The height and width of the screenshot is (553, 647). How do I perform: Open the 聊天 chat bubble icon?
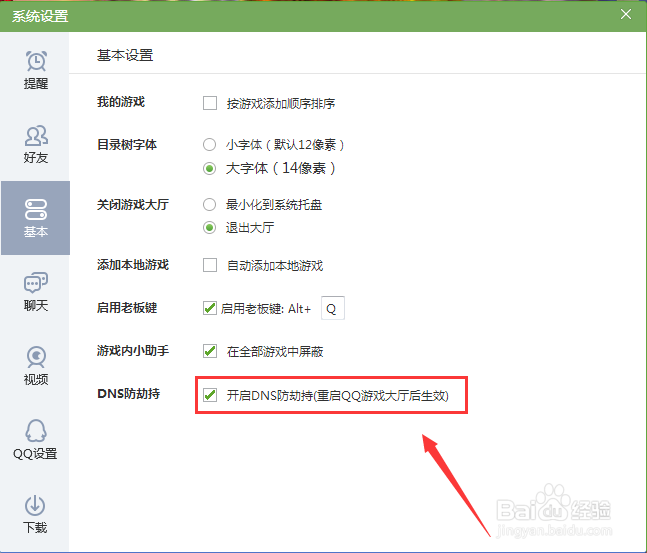[x=36, y=283]
